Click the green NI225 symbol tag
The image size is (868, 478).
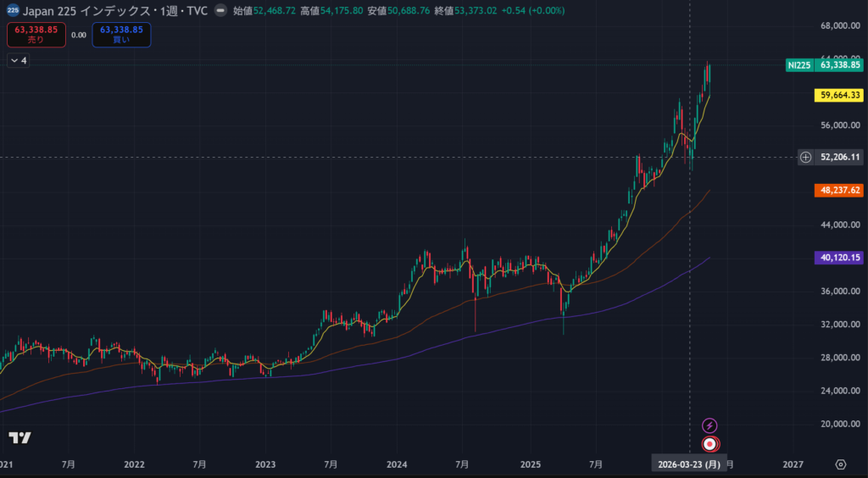point(799,65)
